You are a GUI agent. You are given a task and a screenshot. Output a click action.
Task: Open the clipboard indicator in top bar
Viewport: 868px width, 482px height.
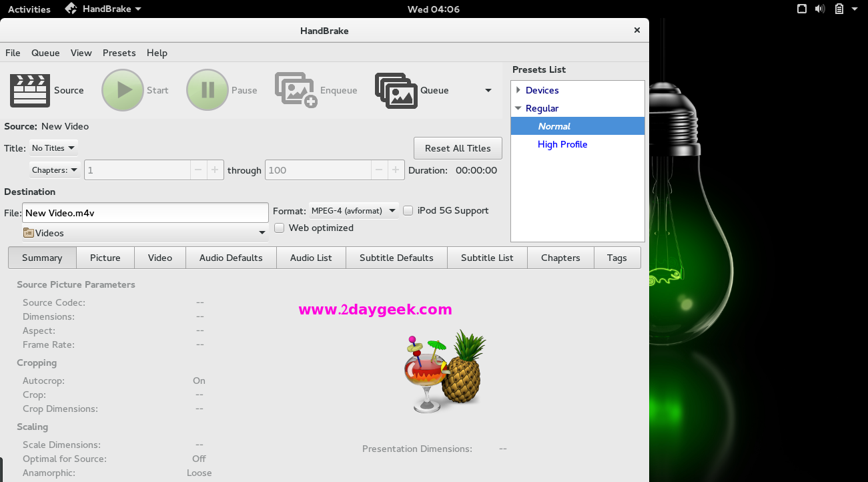[x=839, y=9]
